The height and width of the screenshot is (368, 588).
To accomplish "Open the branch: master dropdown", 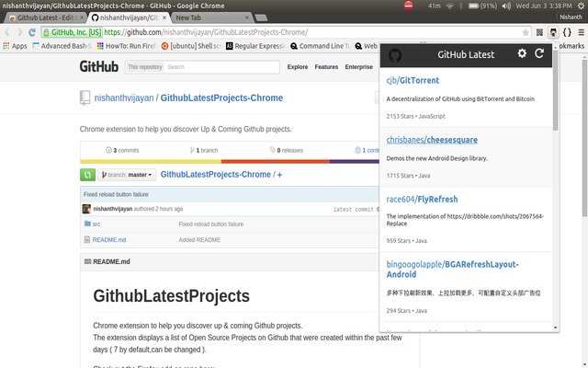I will point(127,175).
